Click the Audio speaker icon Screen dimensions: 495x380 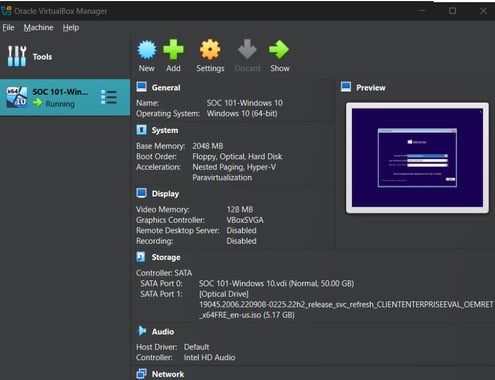pyautogui.click(x=142, y=331)
